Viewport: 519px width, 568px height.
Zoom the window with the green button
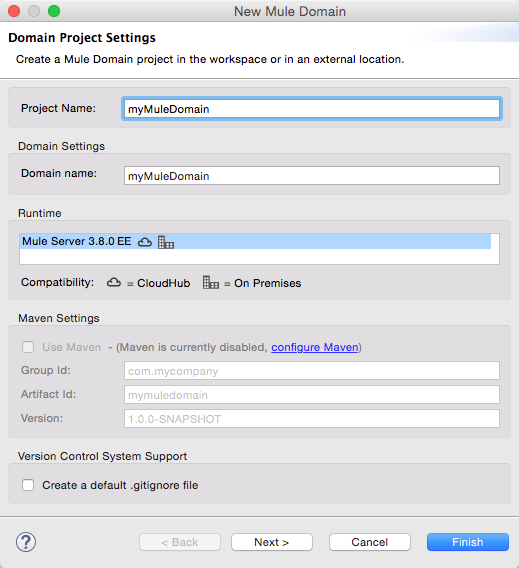(54, 11)
